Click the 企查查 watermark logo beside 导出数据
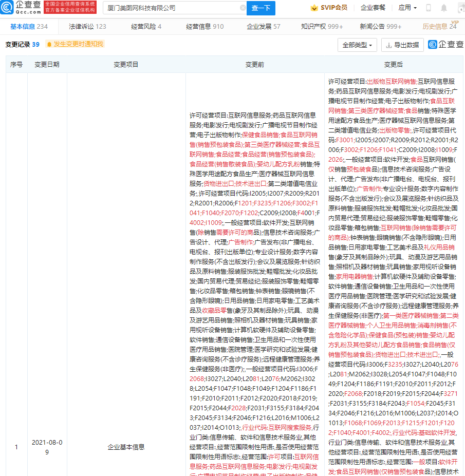Screen dimensions: 465x476 pos(446,44)
